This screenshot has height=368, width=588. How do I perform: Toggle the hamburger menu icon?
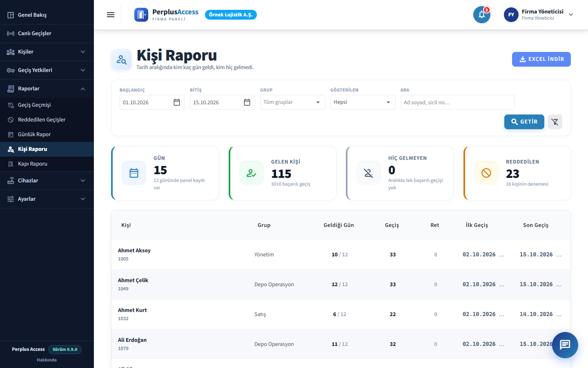pos(111,15)
